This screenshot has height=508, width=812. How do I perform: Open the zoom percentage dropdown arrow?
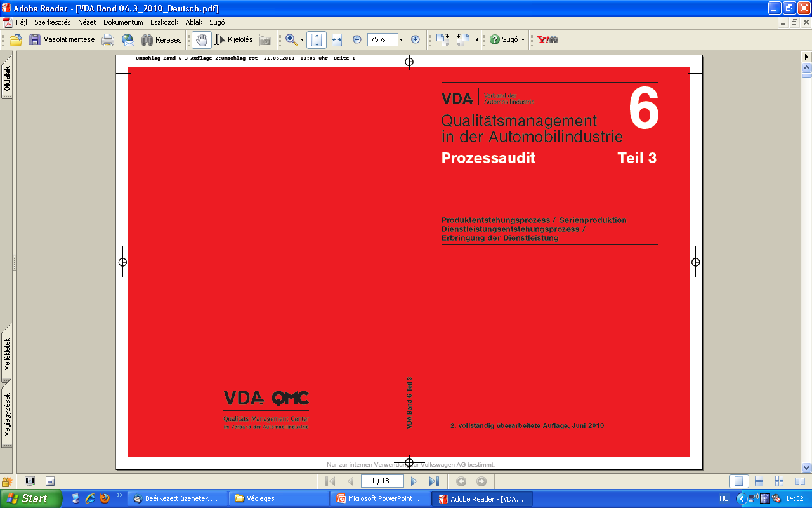pyautogui.click(x=402, y=39)
